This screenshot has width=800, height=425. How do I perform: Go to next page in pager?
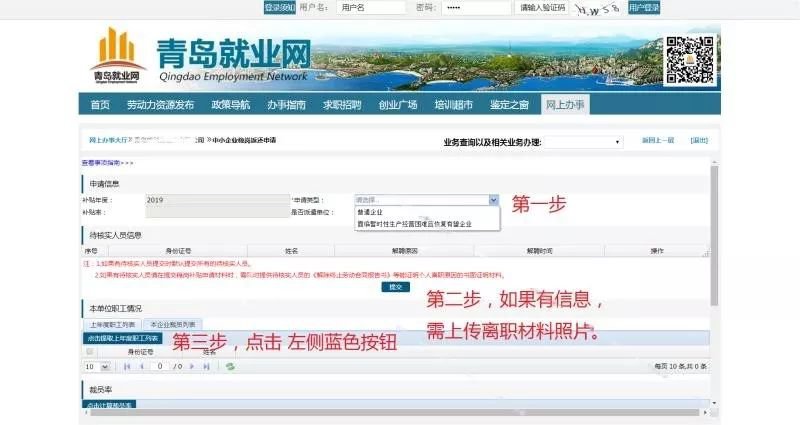coord(191,367)
